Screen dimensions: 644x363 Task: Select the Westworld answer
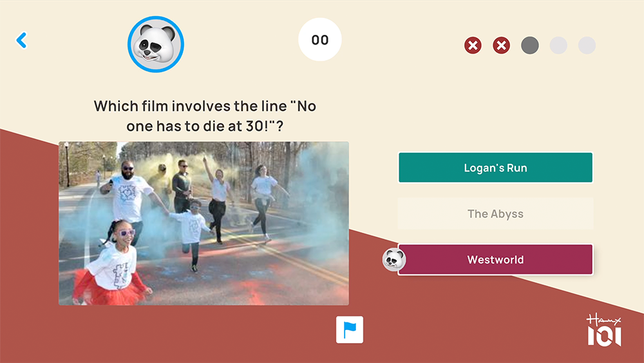pyautogui.click(x=495, y=259)
